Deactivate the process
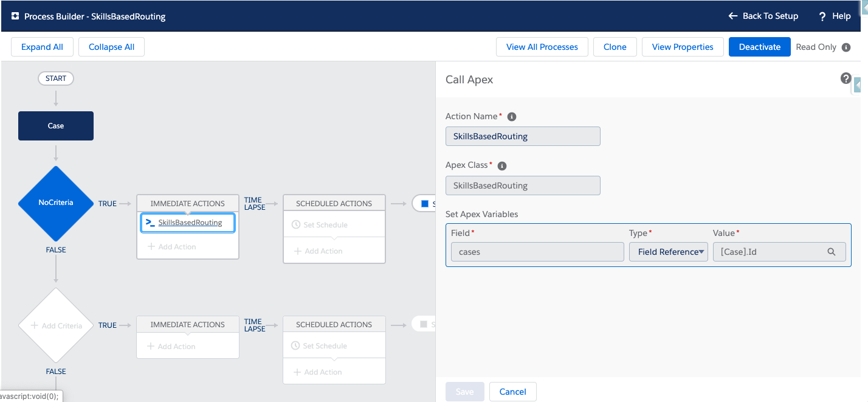The image size is (868, 402). (759, 47)
